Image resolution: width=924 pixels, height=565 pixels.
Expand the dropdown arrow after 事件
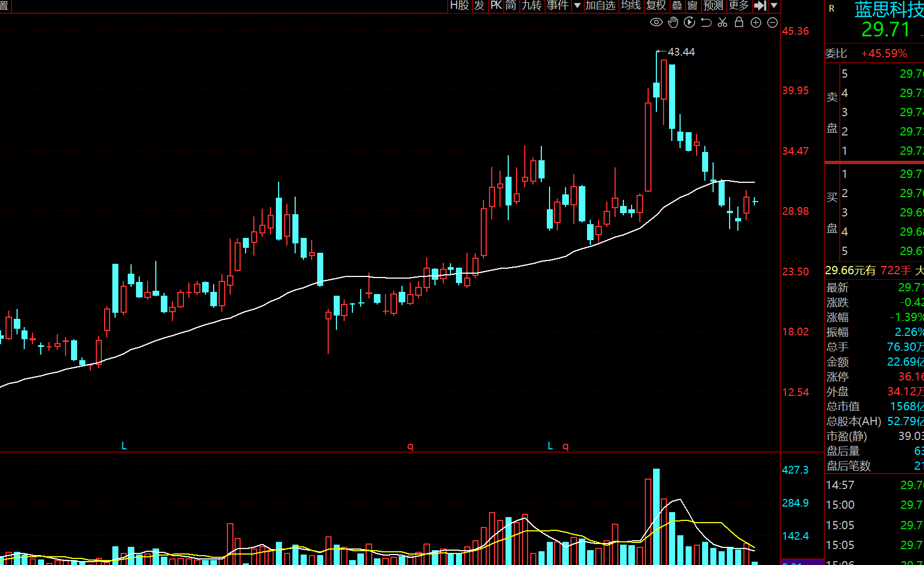[577, 6]
